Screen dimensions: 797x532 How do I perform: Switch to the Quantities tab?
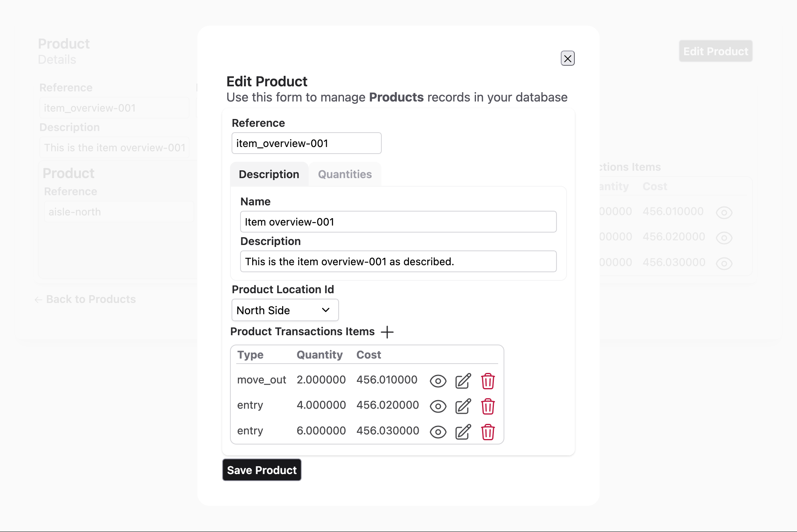click(x=344, y=174)
